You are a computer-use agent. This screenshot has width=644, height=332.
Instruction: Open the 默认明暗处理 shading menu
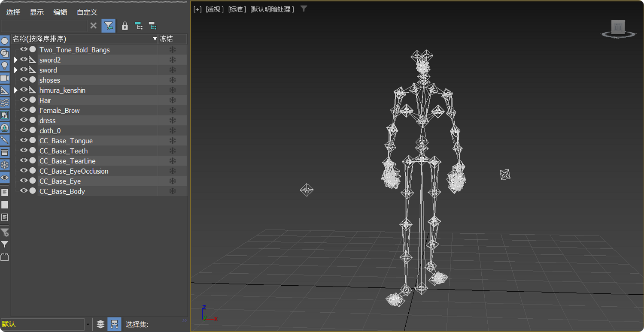pos(272,9)
